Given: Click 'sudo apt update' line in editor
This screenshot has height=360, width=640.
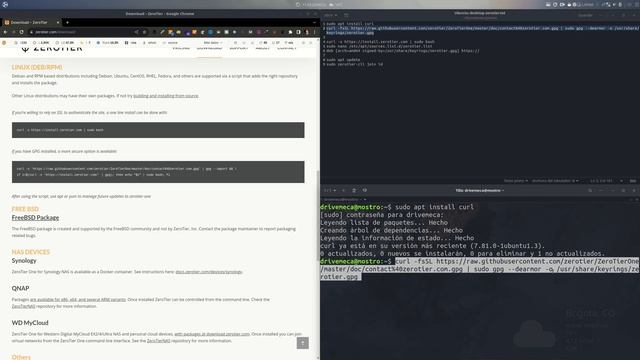Looking at the screenshot, I should coord(343,60).
